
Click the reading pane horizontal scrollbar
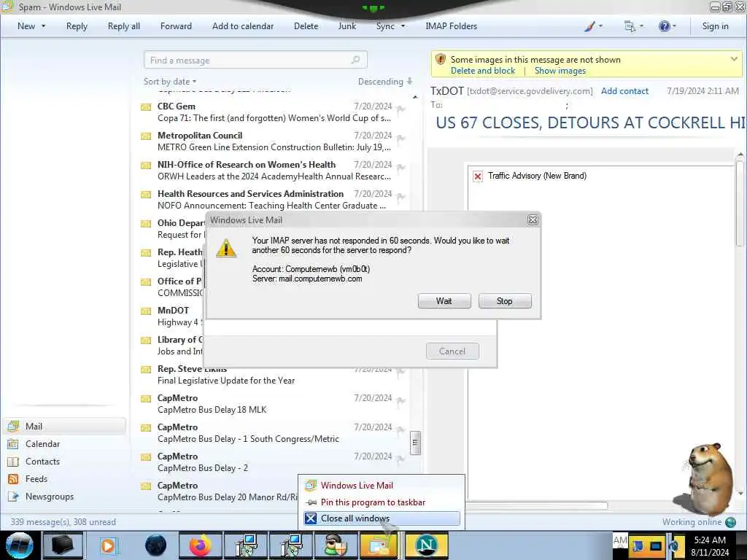click(536, 505)
